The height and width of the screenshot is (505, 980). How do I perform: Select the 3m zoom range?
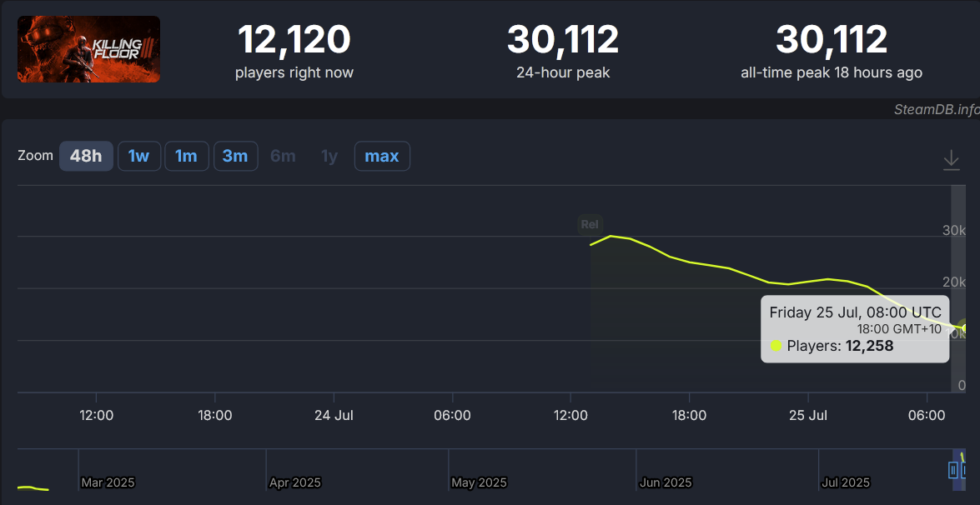(236, 156)
